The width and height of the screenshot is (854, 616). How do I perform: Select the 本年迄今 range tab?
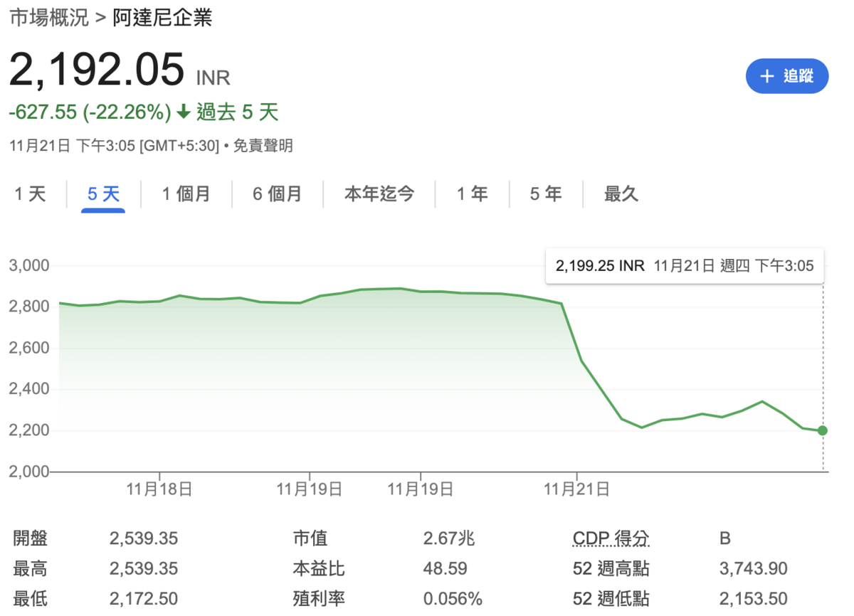click(x=379, y=193)
